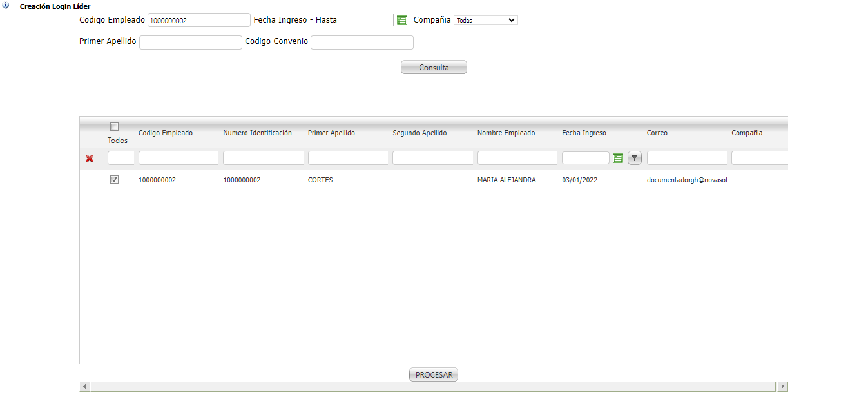This screenshot has width=868, height=408.
Task: Sort by Nombre Empleado column header
Action: point(506,133)
